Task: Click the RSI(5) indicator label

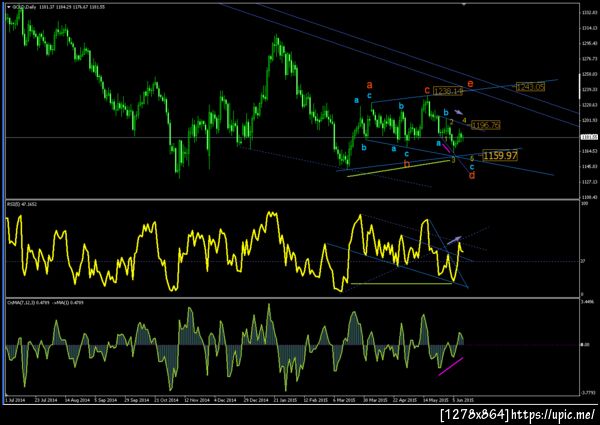Action: coord(21,204)
